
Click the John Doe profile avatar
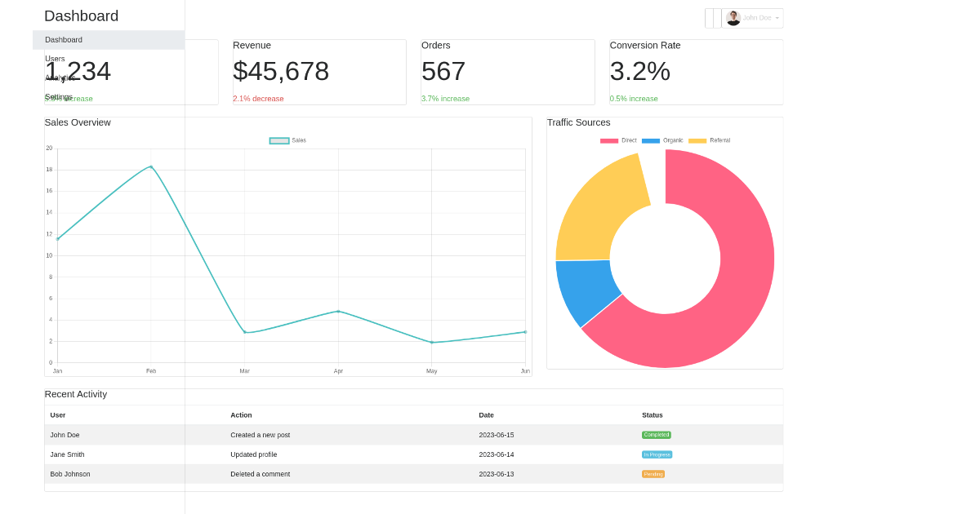(733, 18)
